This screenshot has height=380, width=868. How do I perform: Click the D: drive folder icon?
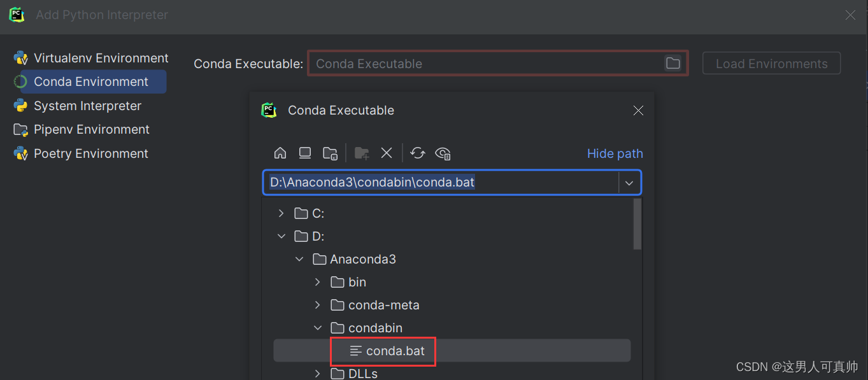pyautogui.click(x=301, y=236)
